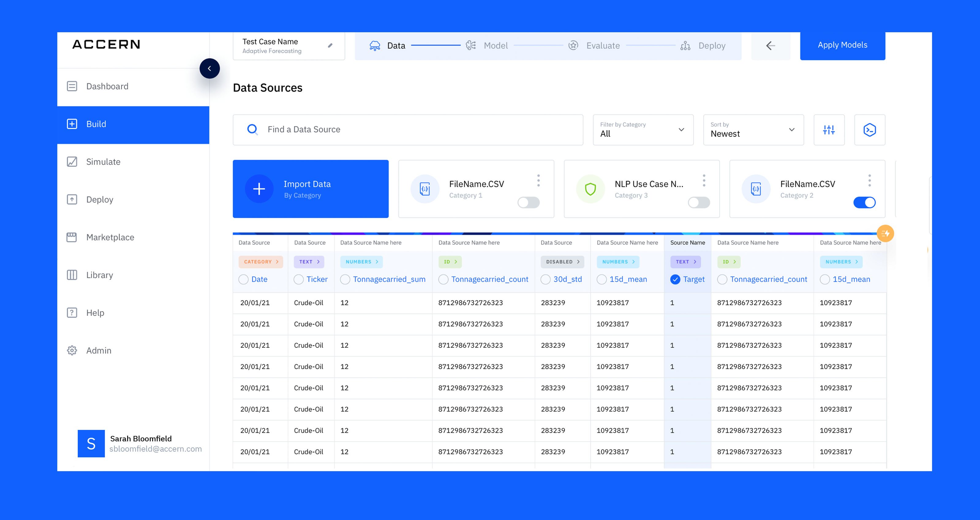Open the Marketplace sidebar item

[x=110, y=237]
